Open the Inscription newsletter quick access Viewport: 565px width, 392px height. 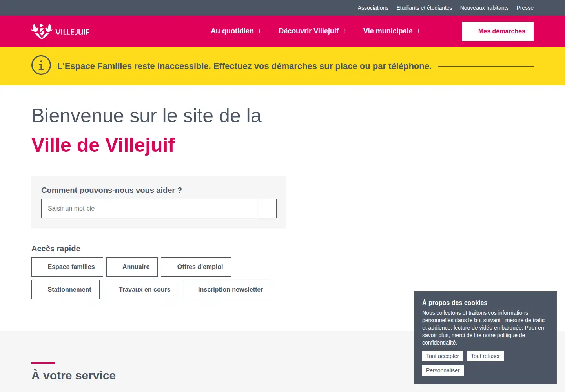[x=226, y=290]
